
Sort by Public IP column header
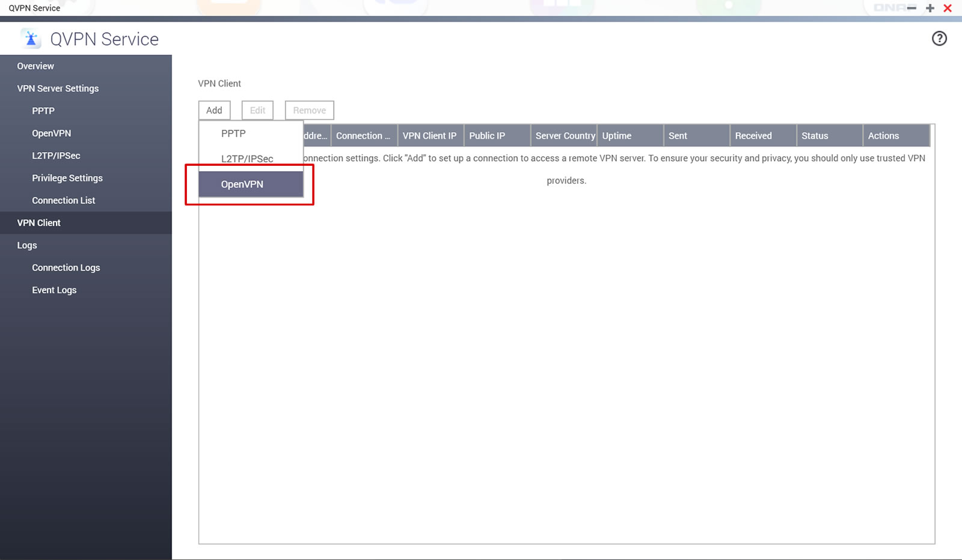point(497,136)
